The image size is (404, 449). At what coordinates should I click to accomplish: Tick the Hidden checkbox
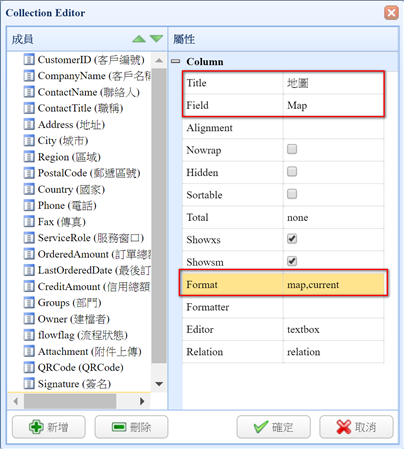tap(292, 171)
